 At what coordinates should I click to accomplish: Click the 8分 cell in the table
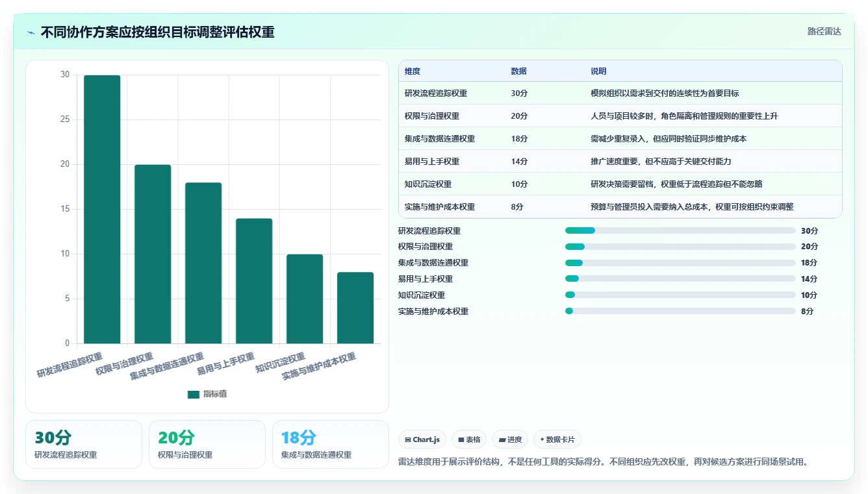544,207
